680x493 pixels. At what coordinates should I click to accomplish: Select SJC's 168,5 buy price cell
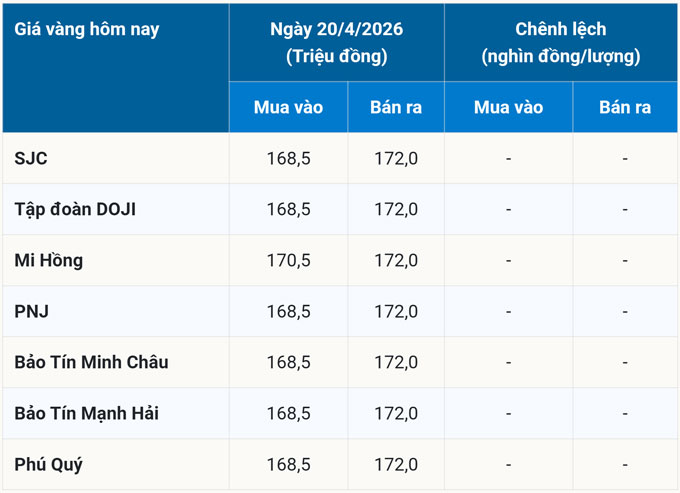click(x=288, y=158)
